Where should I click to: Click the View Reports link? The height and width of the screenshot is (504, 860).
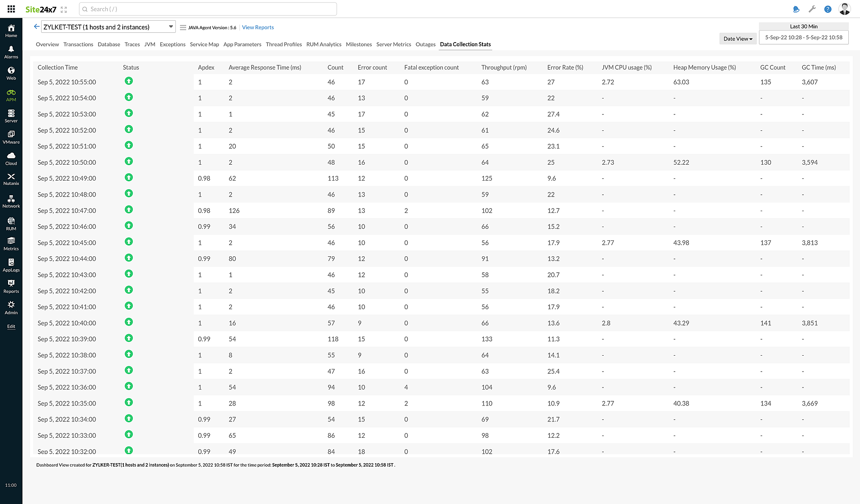[x=258, y=27]
